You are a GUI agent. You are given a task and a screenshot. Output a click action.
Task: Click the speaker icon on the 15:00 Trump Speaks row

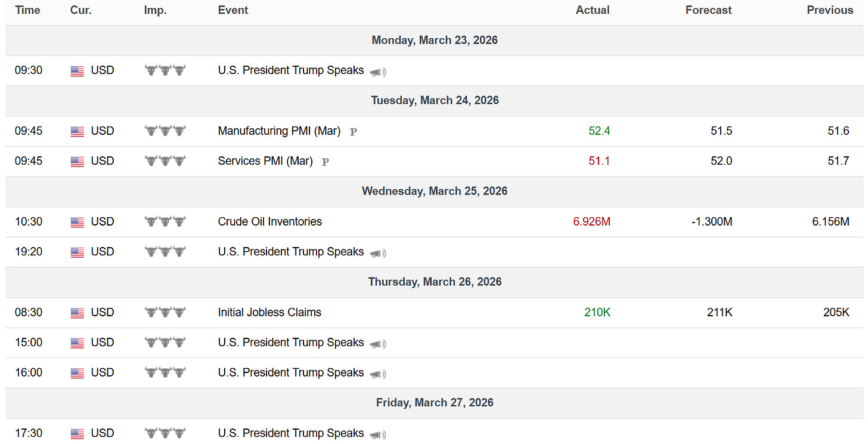point(378,344)
